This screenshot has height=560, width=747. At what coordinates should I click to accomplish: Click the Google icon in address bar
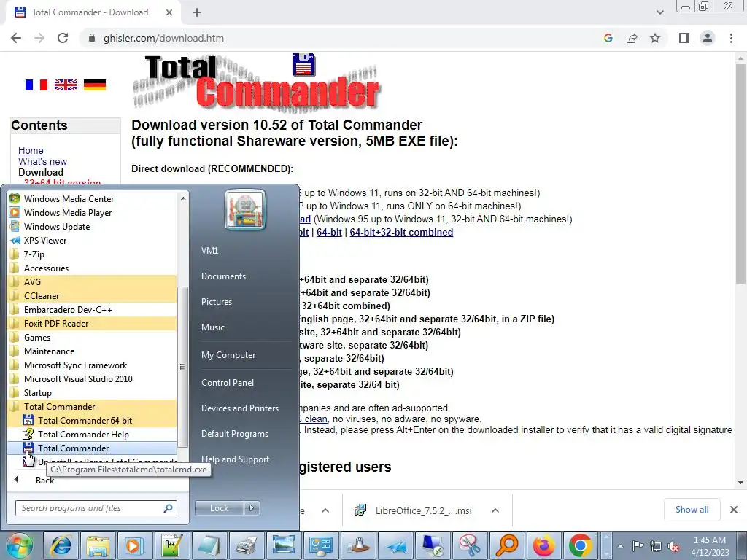tap(608, 38)
